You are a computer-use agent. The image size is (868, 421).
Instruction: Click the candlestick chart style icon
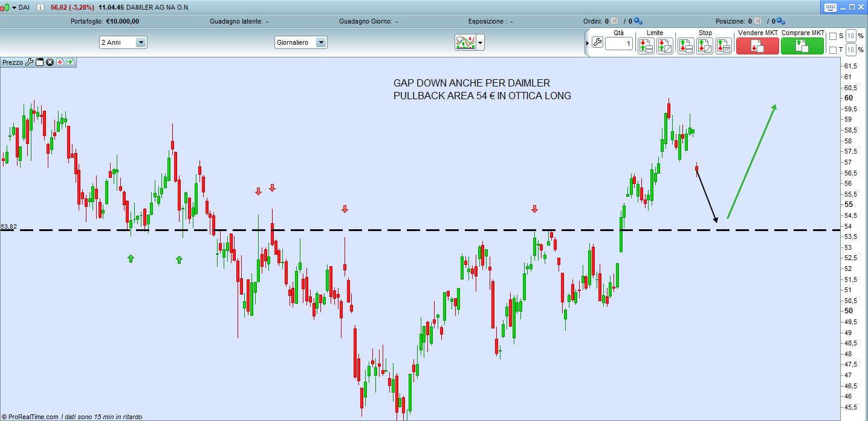[x=4, y=8]
